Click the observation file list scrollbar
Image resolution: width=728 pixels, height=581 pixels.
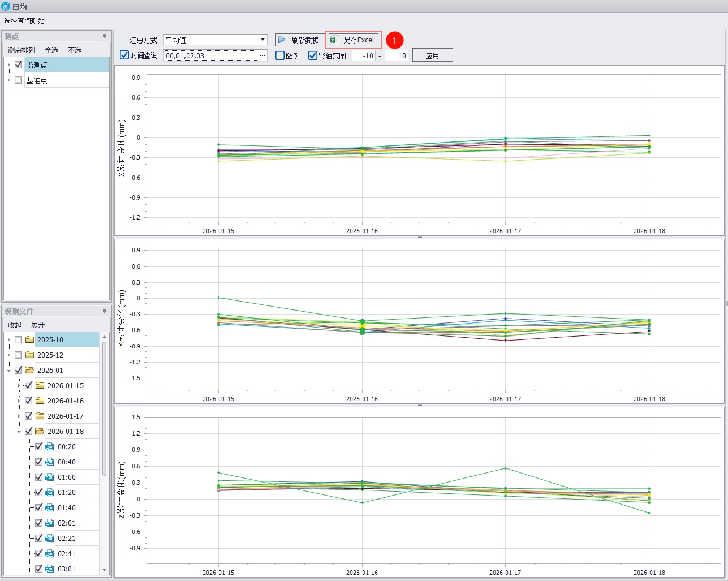point(104,407)
